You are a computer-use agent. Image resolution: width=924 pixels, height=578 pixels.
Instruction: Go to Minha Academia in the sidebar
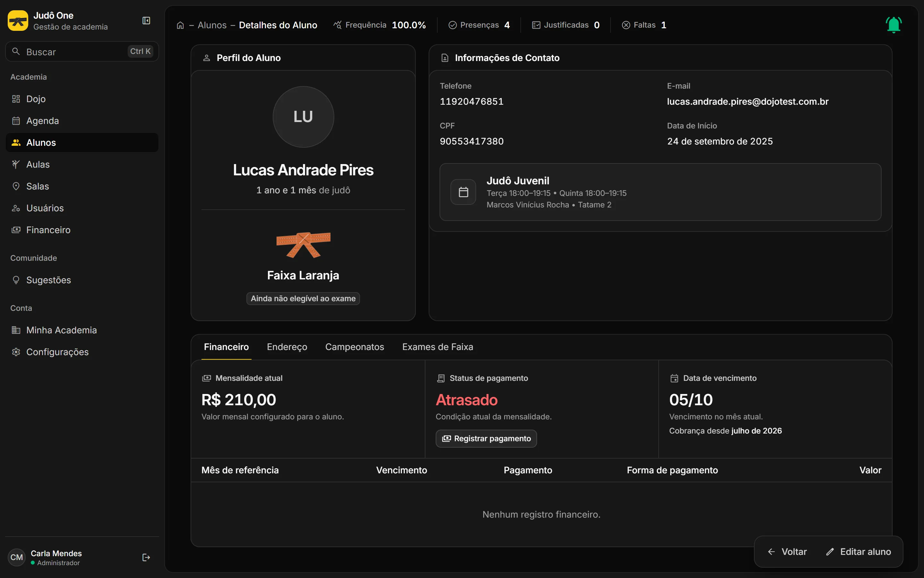click(x=82, y=330)
